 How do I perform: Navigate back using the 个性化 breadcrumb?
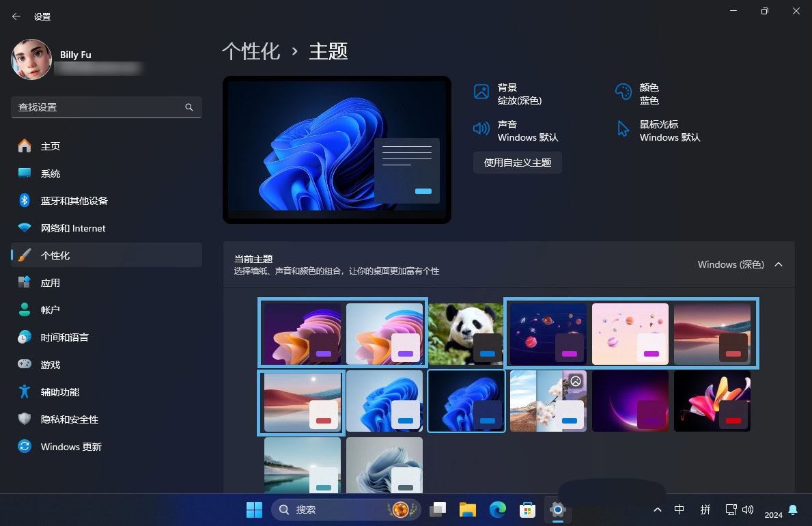(x=251, y=51)
